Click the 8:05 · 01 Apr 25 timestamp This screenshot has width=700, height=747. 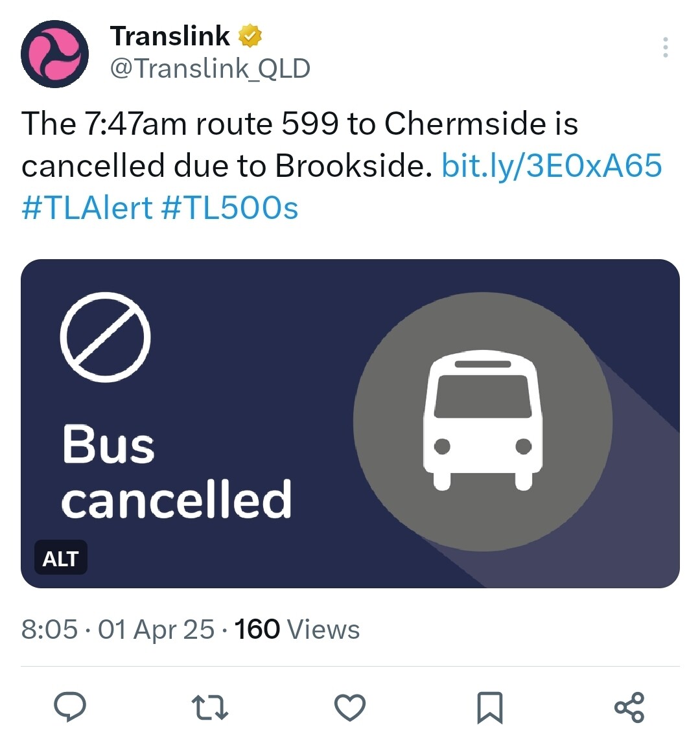click(x=117, y=629)
